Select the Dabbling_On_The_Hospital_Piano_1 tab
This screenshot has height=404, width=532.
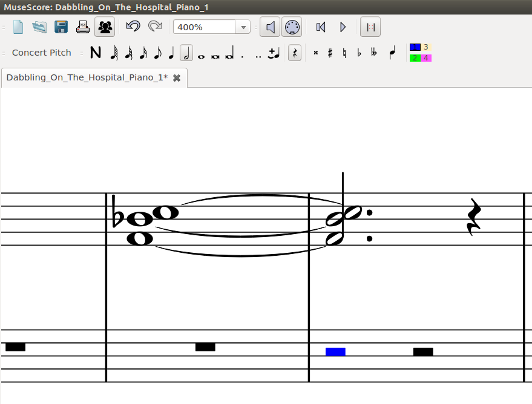[x=85, y=77]
